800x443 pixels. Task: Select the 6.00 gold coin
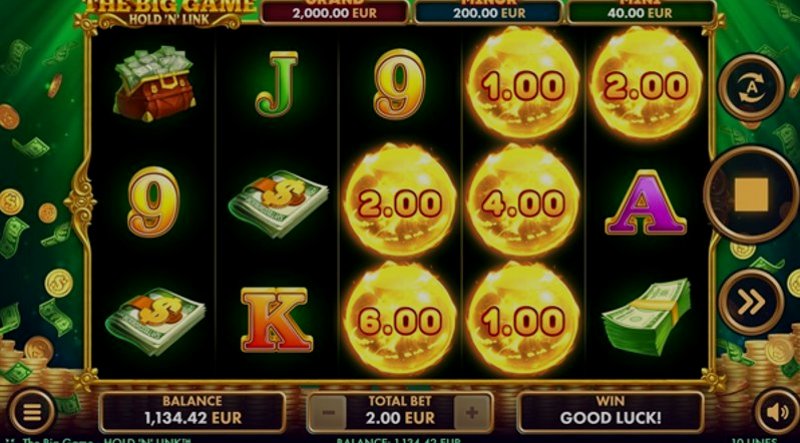(x=399, y=319)
